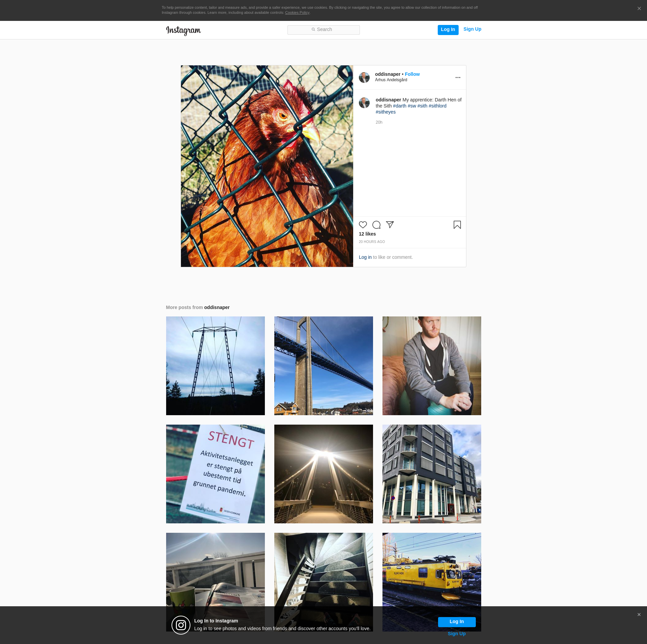Image resolution: width=647 pixels, height=644 pixels.
Task: Click the Search input field
Action: point(323,30)
